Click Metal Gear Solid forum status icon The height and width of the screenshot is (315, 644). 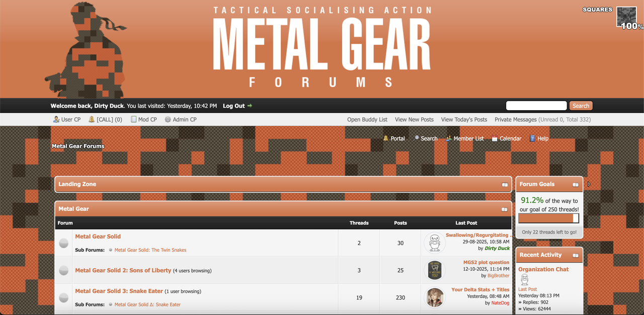64,243
